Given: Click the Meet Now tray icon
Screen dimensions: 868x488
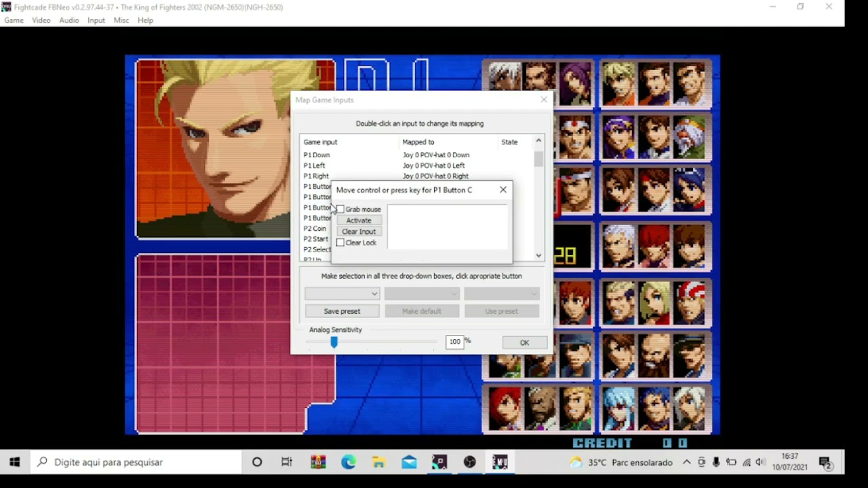Looking at the screenshot, I should coord(702,462).
